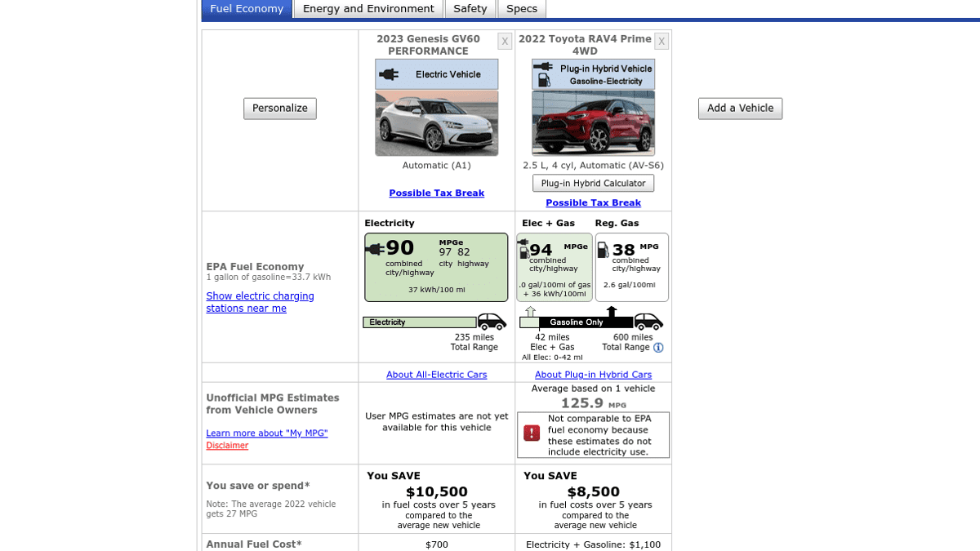Follow the About All-Electric Cars link
The width and height of the screenshot is (980, 551).
click(x=436, y=375)
